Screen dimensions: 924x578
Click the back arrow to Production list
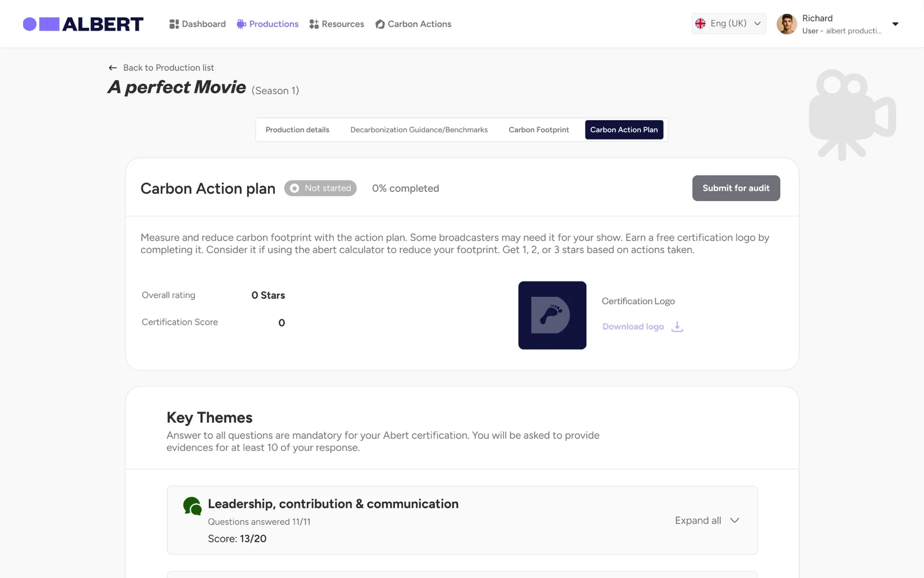pyautogui.click(x=113, y=68)
